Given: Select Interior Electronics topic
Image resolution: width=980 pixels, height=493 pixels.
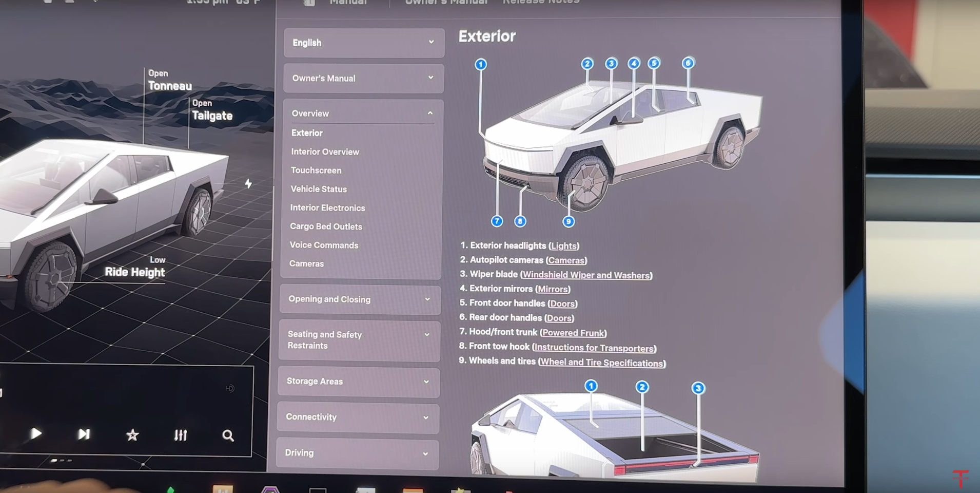Looking at the screenshot, I should (x=327, y=208).
